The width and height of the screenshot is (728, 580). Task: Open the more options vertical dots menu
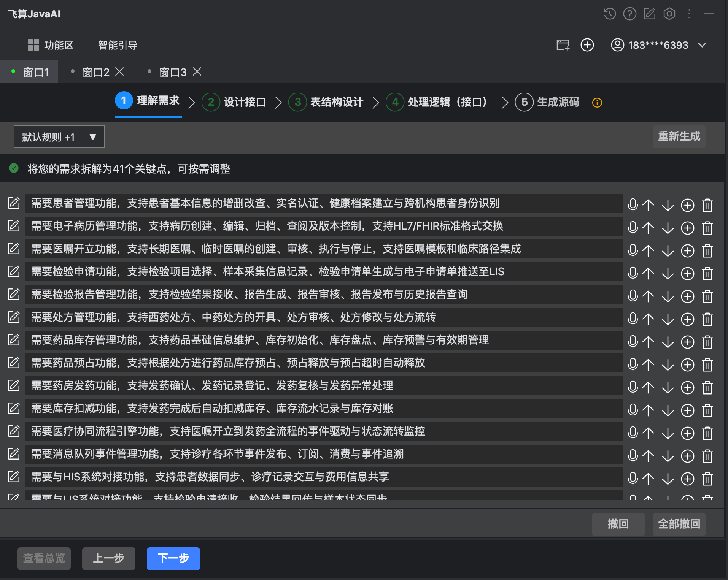click(689, 14)
